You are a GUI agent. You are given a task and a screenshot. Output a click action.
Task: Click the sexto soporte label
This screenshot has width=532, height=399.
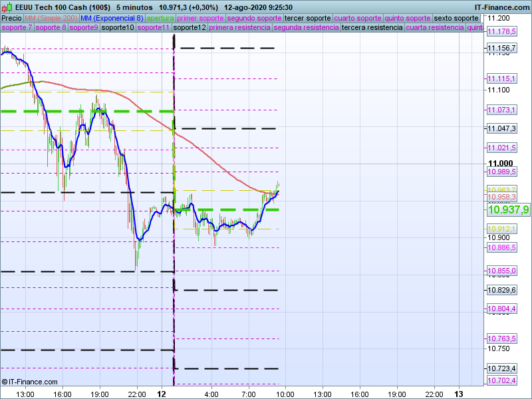click(x=456, y=18)
